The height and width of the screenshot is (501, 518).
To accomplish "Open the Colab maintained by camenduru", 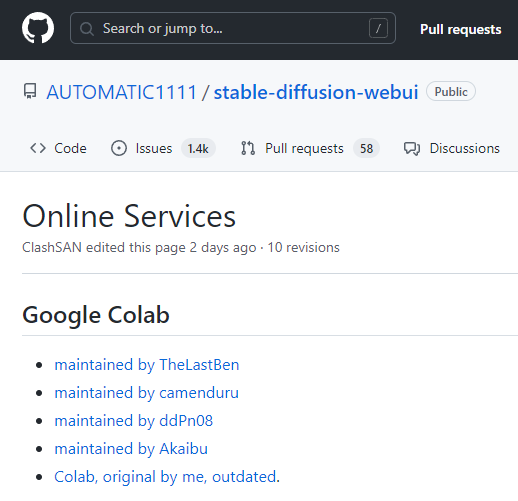I will click(x=146, y=393).
